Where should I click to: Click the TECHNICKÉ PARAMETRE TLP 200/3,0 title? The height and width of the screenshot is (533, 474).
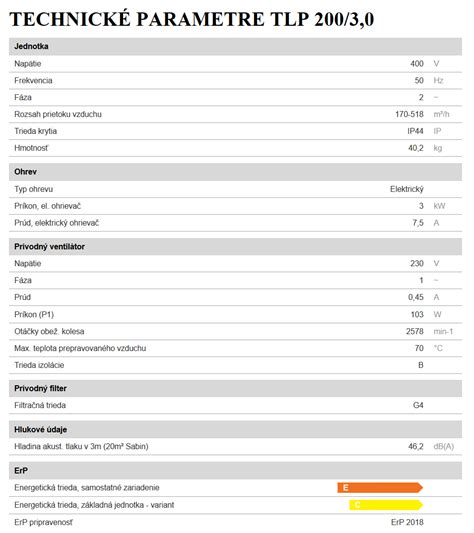point(192,19)
